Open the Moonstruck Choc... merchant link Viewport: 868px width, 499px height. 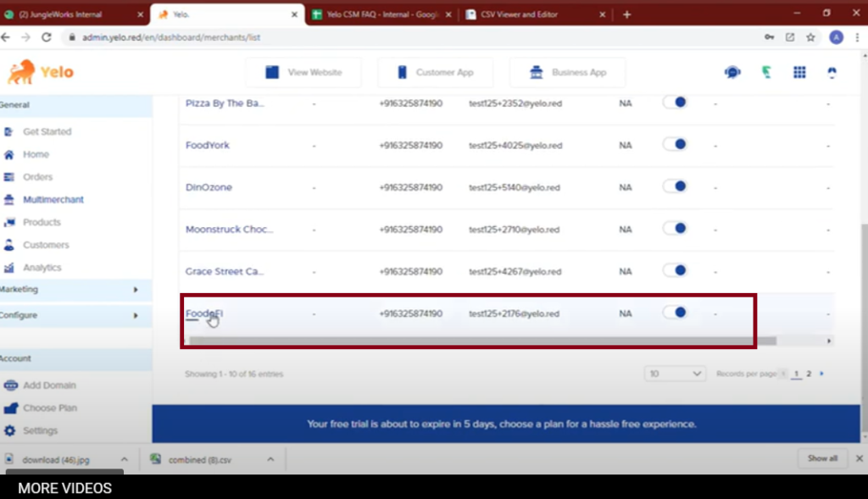pos(224,230)
